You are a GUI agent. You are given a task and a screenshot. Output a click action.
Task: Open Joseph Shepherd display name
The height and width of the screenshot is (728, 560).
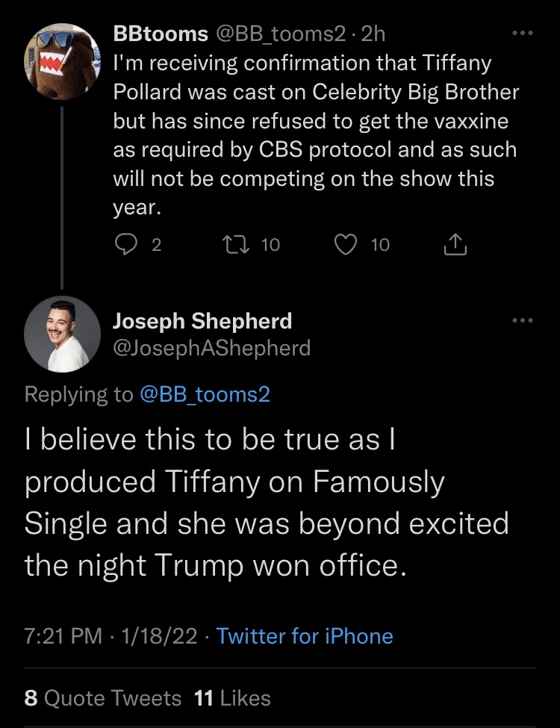(x=202, y=320)
